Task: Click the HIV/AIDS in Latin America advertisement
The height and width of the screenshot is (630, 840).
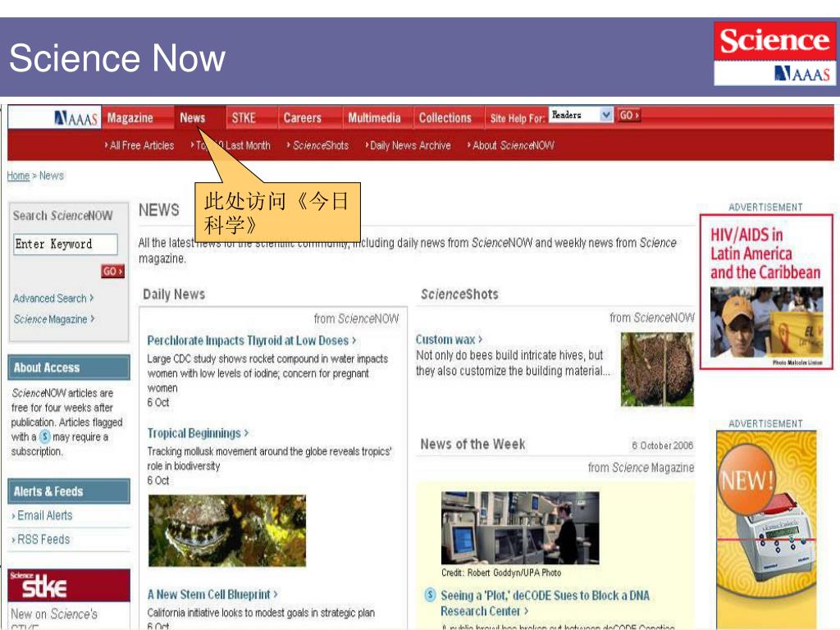Action: (x=766, y=292)
